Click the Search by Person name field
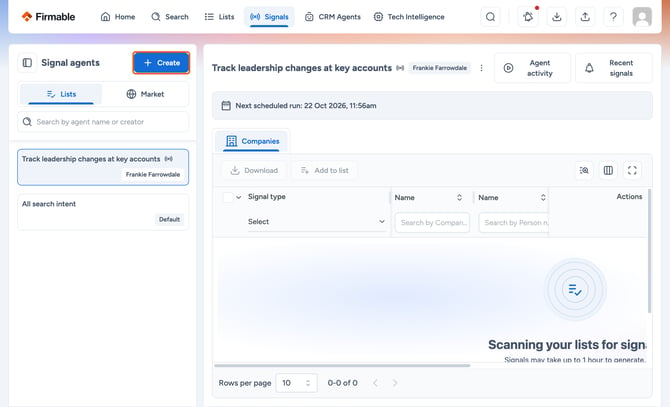The width and height of the screenshot is (670, 407). [514, 223]
